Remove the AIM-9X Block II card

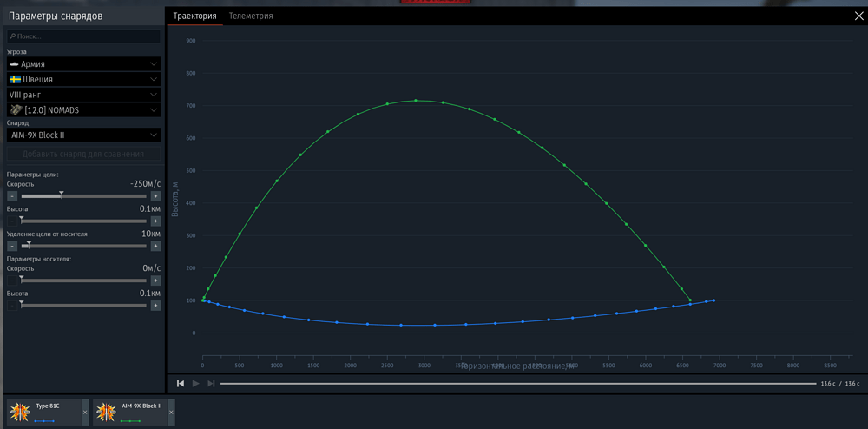click(x=171, y=412)
